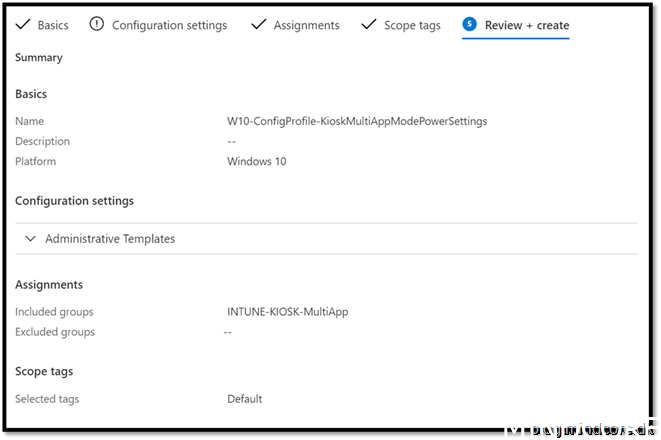Click the Selected tags label

[x=47, y=399]
